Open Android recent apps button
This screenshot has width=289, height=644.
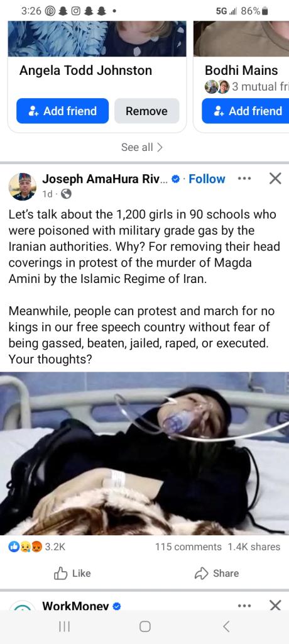coord(64,626)
